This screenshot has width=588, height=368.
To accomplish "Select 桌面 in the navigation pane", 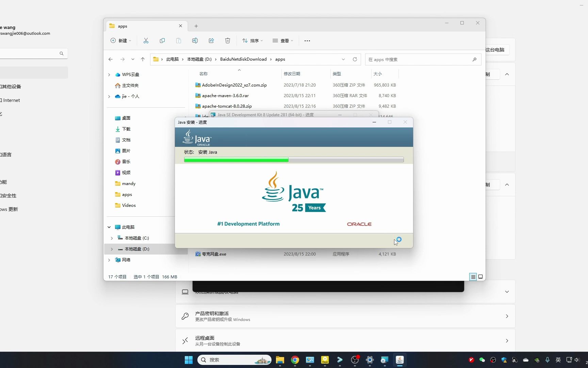I will 126,118.
